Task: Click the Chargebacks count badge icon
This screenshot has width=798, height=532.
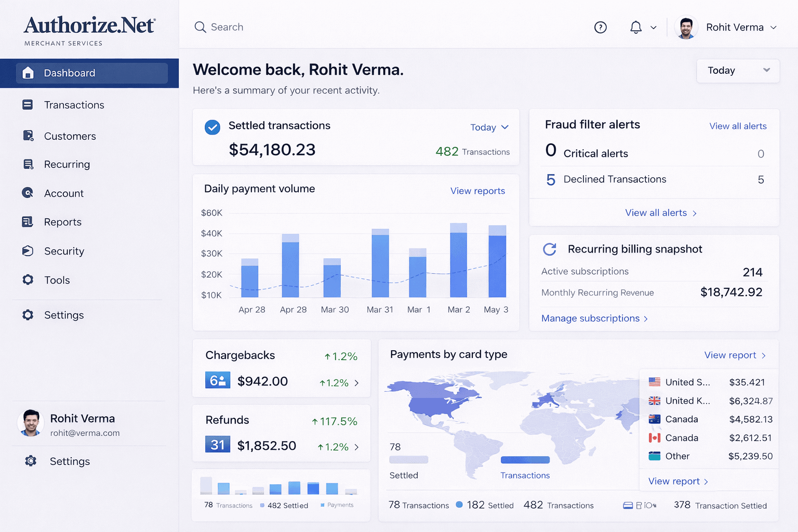Action: [218, 380]
